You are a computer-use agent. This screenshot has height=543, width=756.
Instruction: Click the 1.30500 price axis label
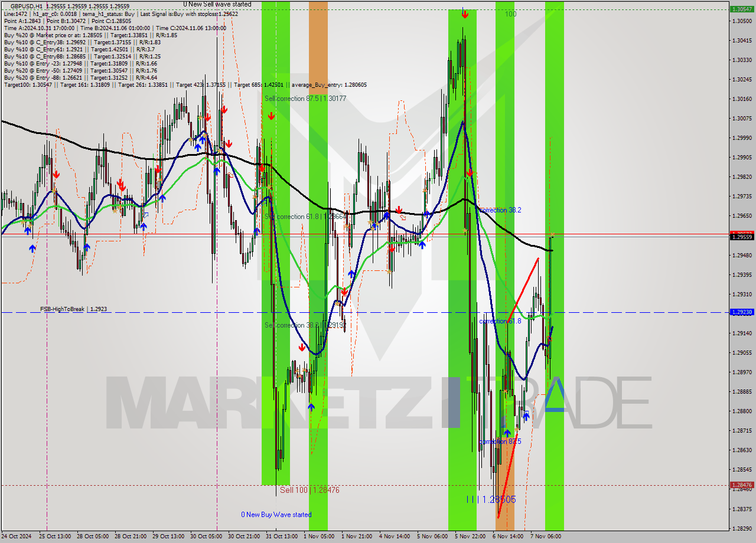[741, 21]
